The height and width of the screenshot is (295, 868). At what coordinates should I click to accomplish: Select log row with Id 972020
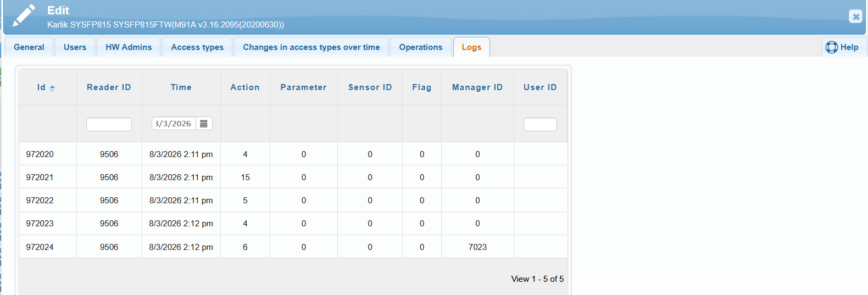coord(293,154)
